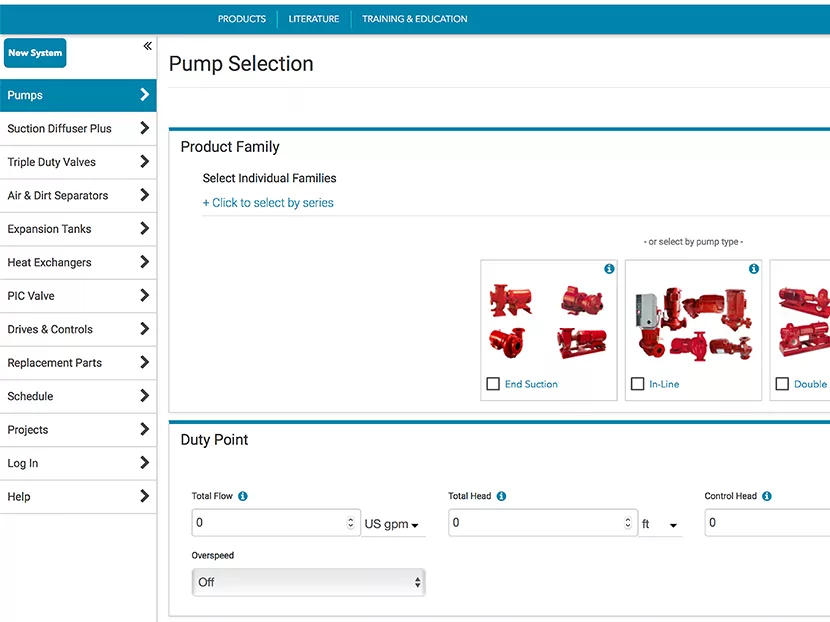Click the Total Head info icon
Viewport: 830px width, 622px height.
[501, 496]
